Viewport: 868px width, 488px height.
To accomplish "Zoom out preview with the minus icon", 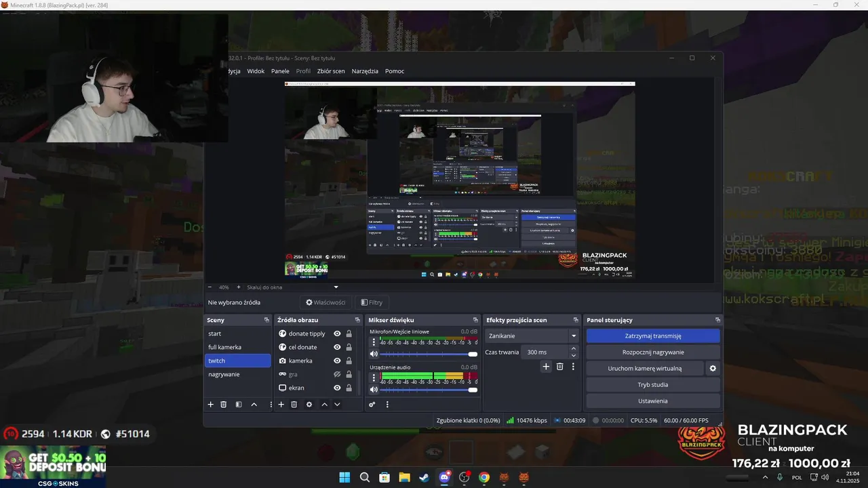I will click(x=210, y=287).
